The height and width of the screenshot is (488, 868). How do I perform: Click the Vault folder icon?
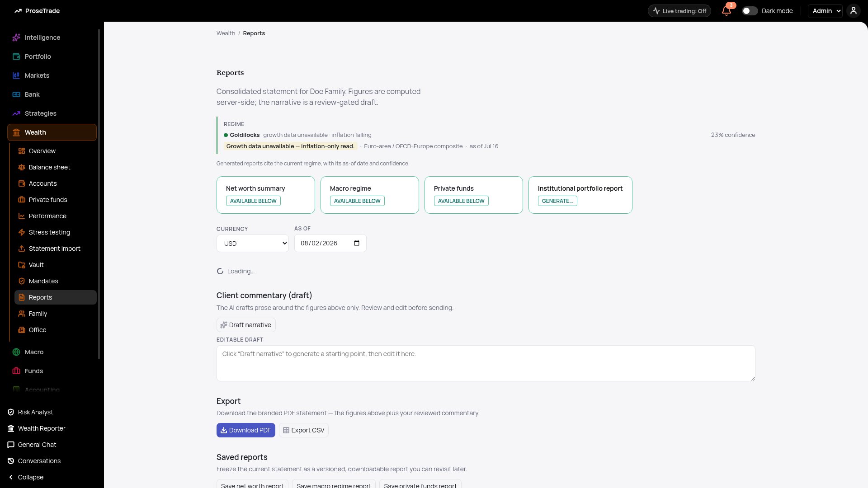pyautogui.click(x=22, y=265)
